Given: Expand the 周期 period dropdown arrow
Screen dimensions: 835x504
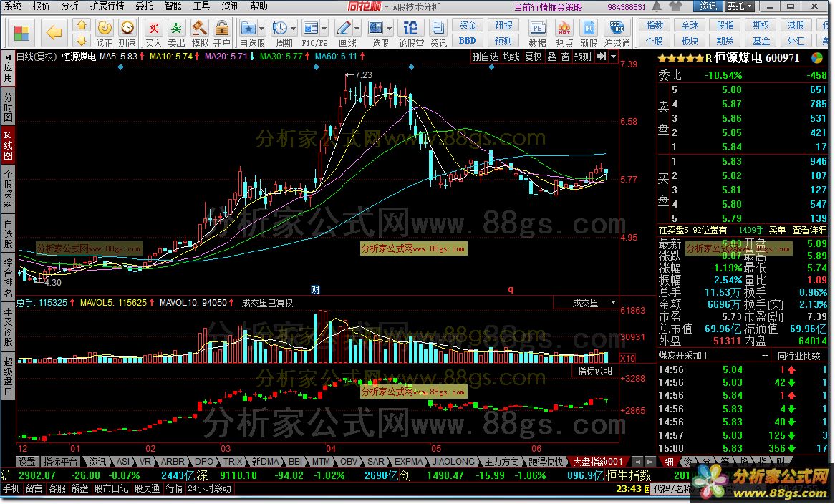Looking at the screenshot, I should 292,28.
